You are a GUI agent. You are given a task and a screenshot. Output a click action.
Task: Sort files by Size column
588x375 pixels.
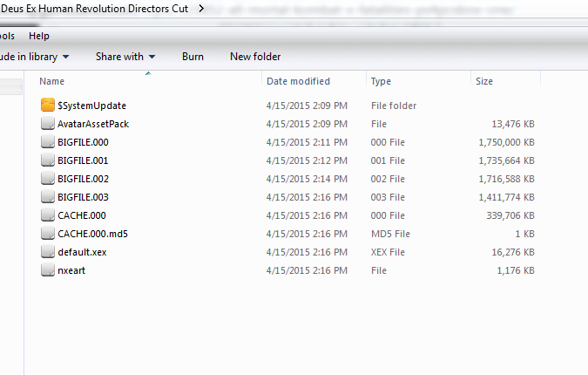coord(484,81)
